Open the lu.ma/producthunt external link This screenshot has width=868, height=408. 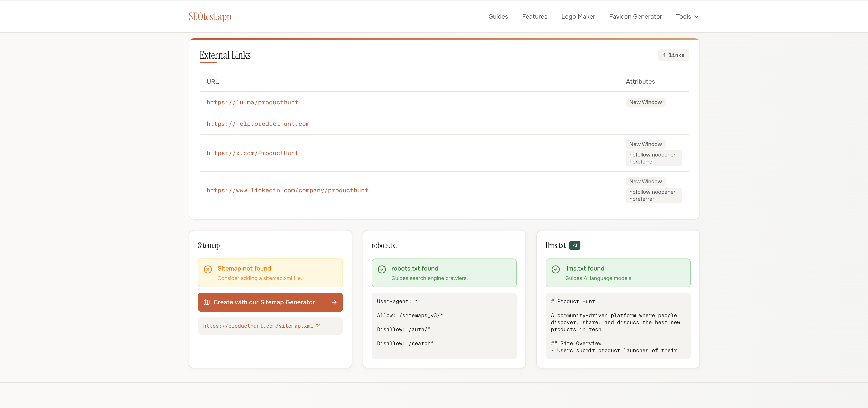[252, 102]
